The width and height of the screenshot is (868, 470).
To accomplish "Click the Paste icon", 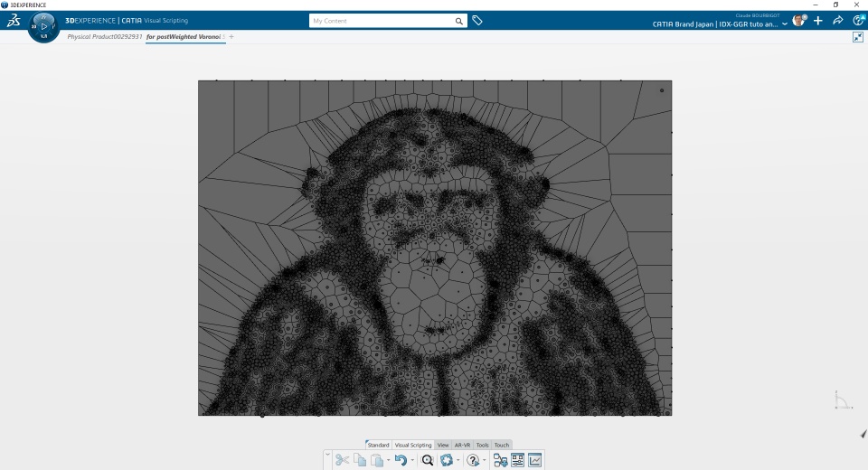I will (377, 460).
